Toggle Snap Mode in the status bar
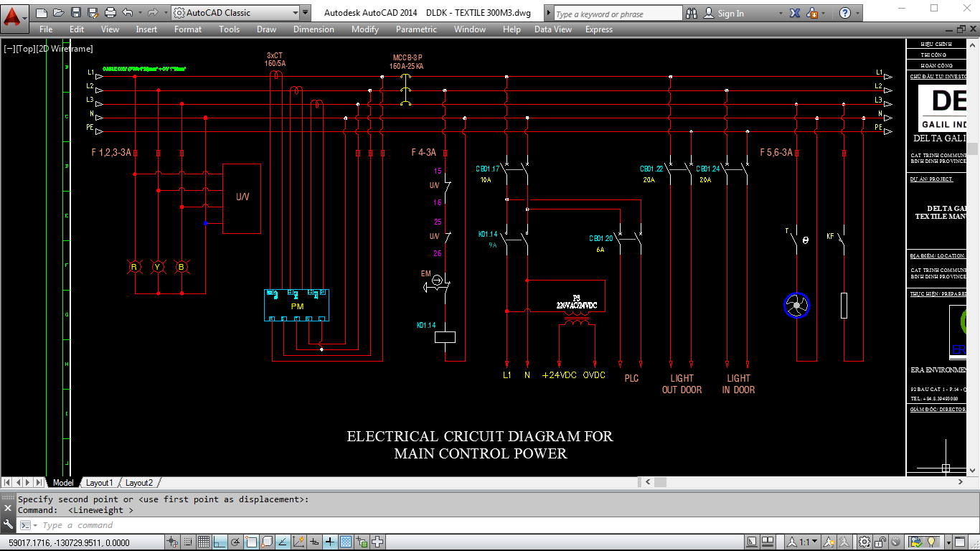The width and height of the screenshot is (980, 551). [x=171, y=542]
